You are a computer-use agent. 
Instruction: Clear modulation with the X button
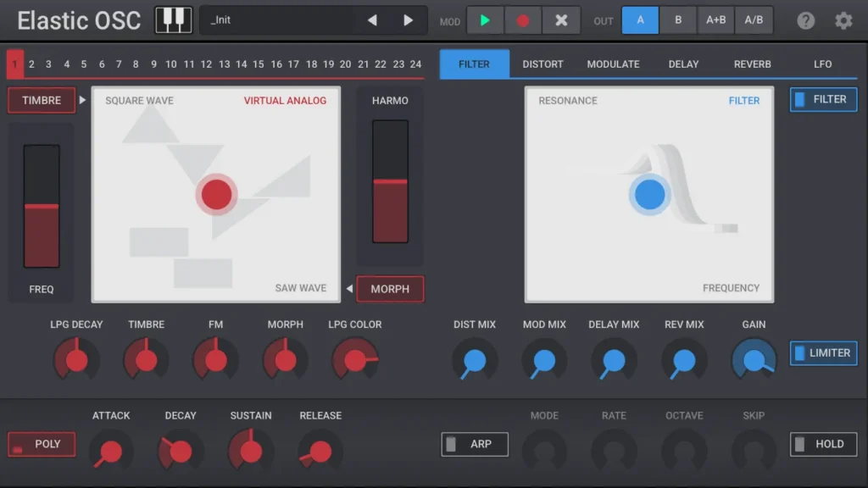(561, 20)
